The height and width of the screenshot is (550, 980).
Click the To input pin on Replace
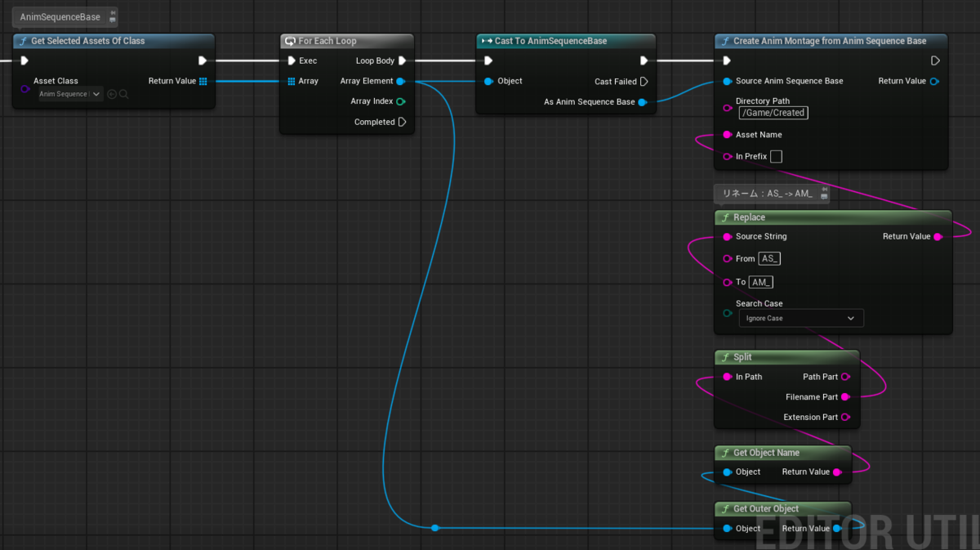tap(727, 282)
